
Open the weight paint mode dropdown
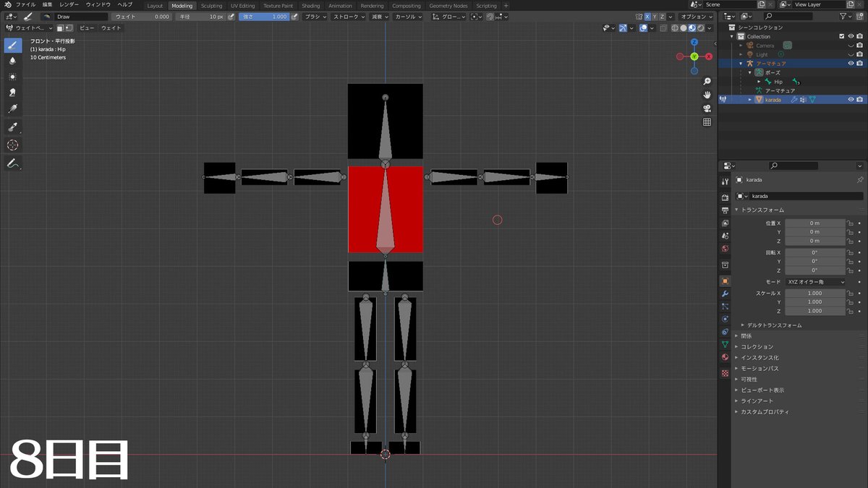(x=30, y=28)
